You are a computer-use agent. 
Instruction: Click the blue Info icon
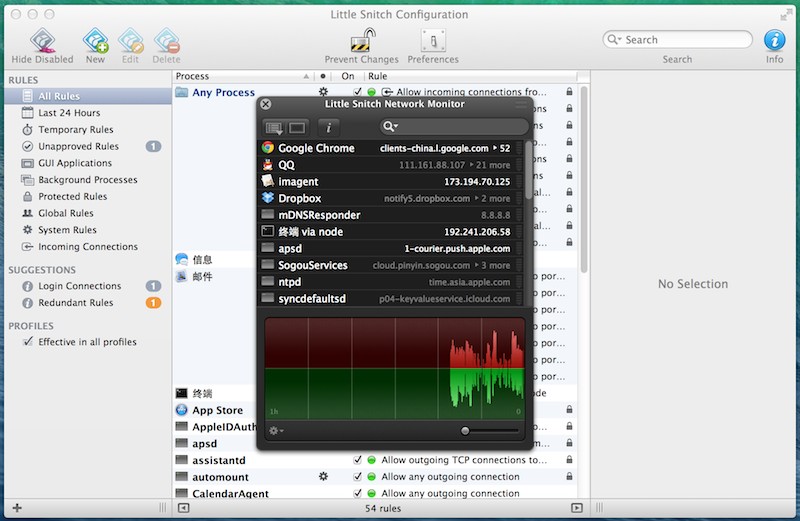pos(774,40)
